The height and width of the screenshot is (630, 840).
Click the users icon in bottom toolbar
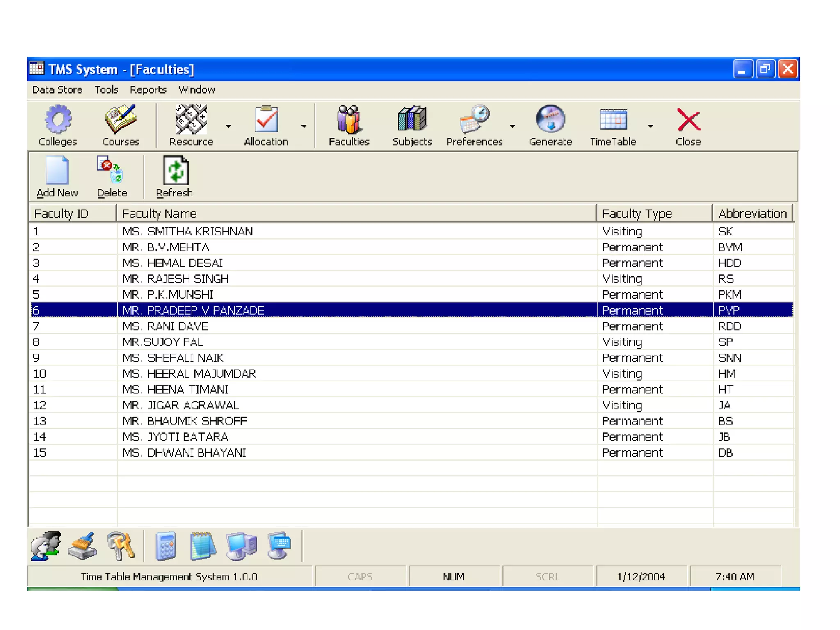tap(46, 546)
